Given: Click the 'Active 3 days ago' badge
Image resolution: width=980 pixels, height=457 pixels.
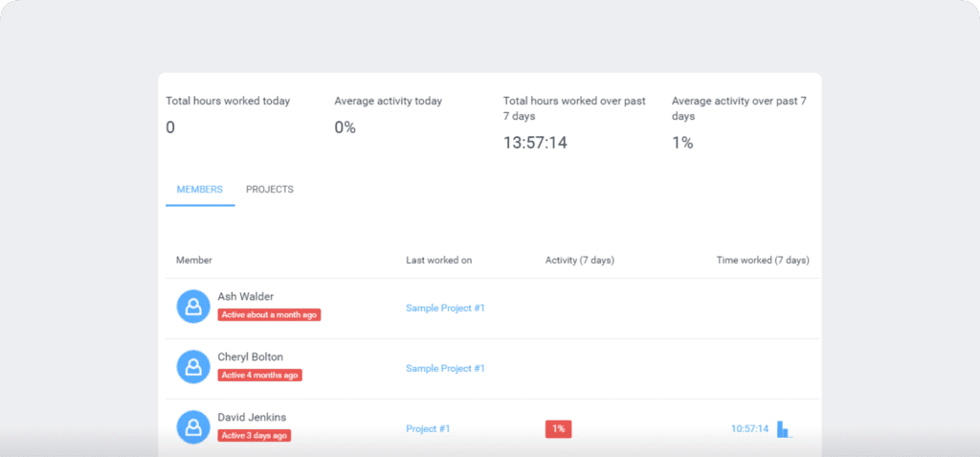Looking at the screenshot, I should pos(255,435).
